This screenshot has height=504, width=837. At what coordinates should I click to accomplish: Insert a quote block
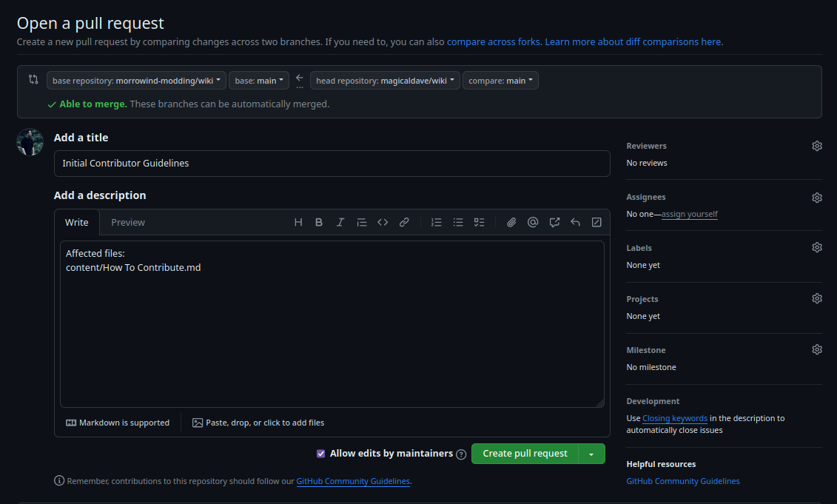[361, 222]
